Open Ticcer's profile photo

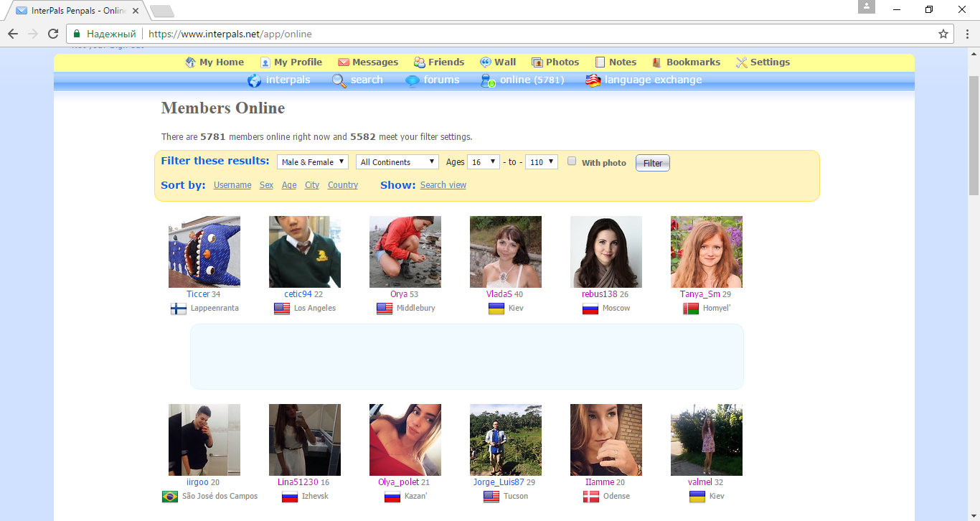point(204,252)
